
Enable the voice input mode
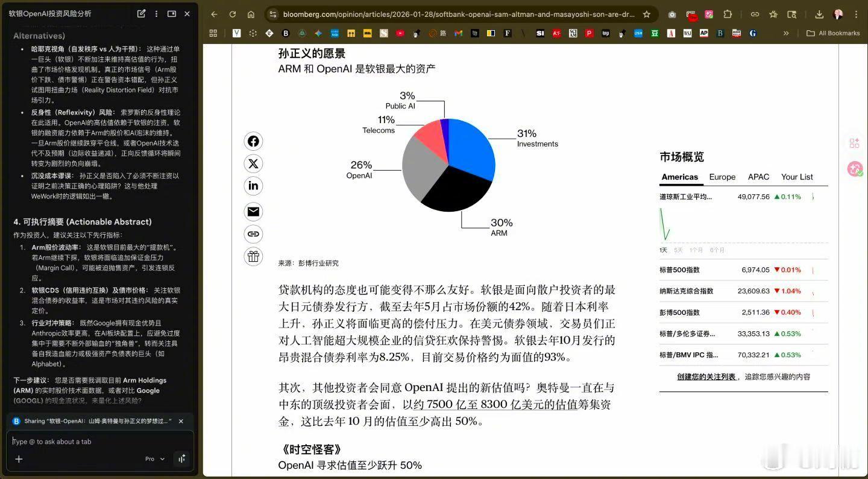(181, 458)
